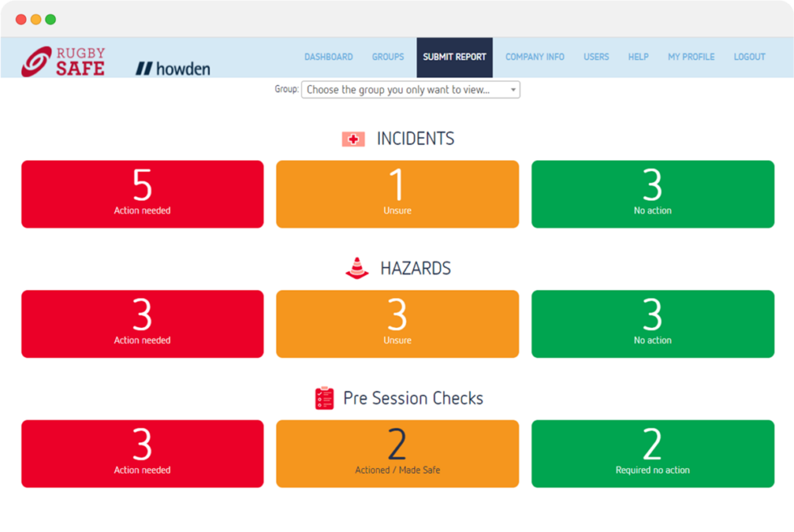Click the Howden logo

coord(172,68)
